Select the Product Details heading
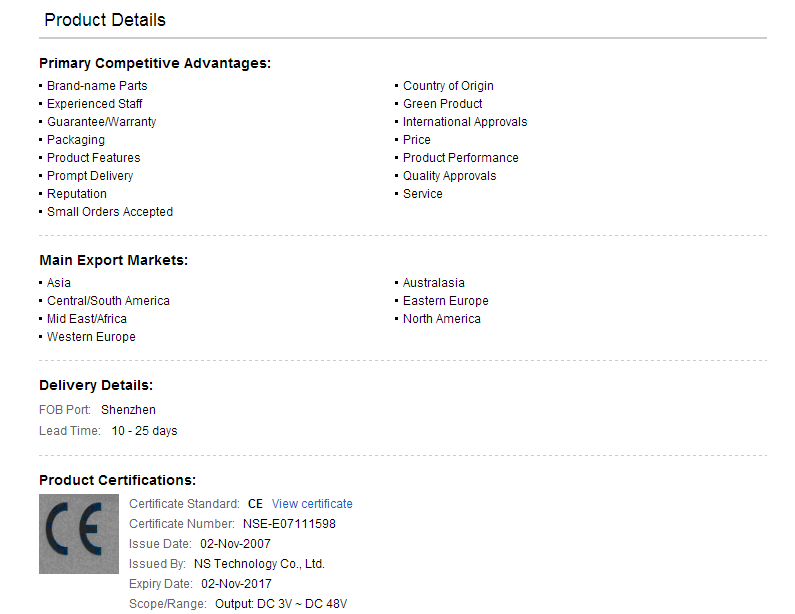 click(105, 20)
